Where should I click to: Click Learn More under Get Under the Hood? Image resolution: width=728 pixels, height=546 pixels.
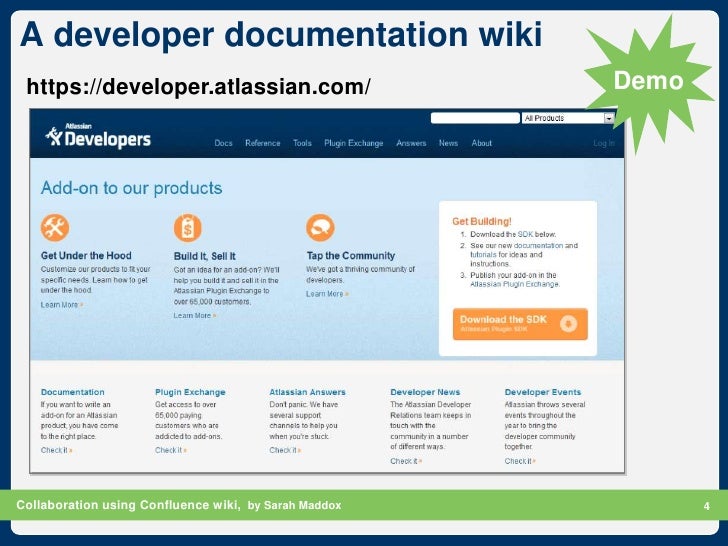click(62, 305)
